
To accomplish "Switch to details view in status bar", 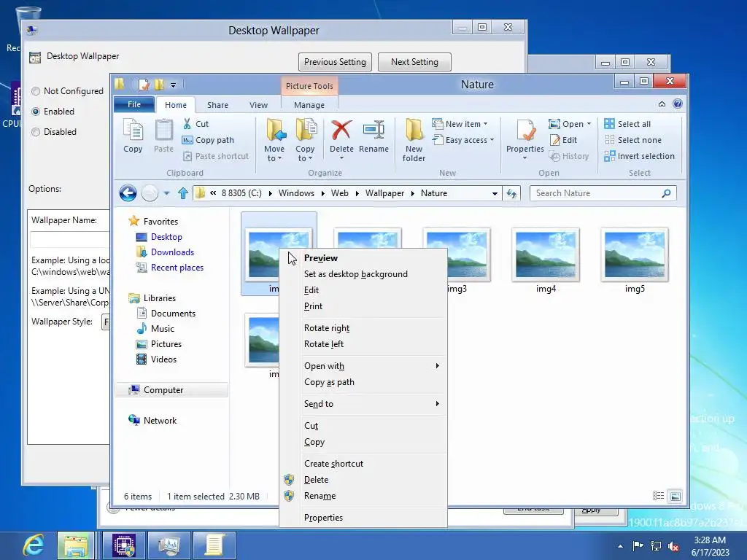I will click(x=659, y=496).
